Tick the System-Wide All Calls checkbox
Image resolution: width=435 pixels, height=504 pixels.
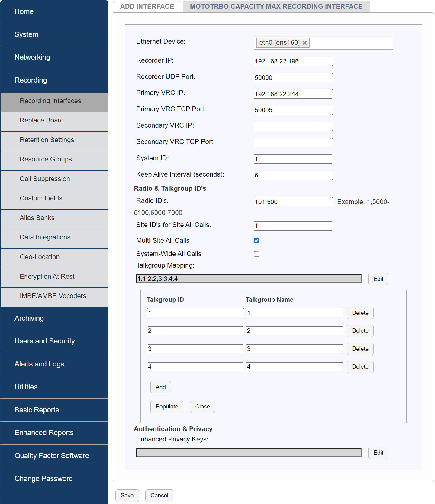[x=257, y=254]
